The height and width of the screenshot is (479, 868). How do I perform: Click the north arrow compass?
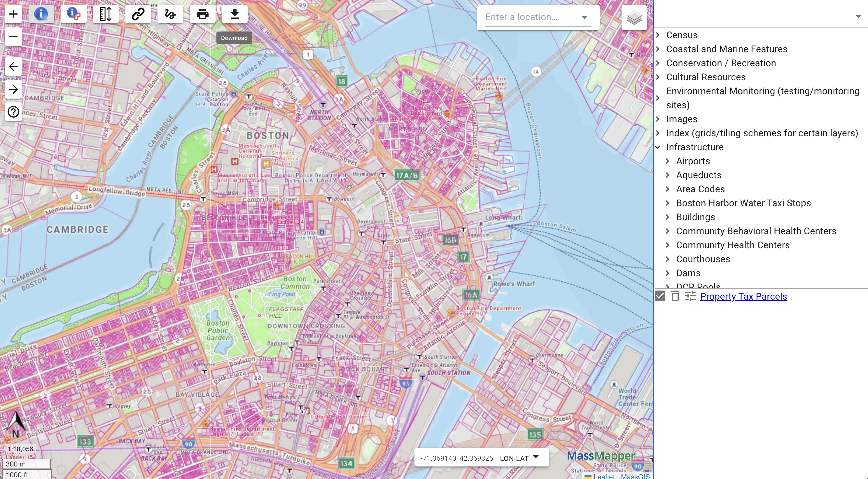(x=16, y=425)
